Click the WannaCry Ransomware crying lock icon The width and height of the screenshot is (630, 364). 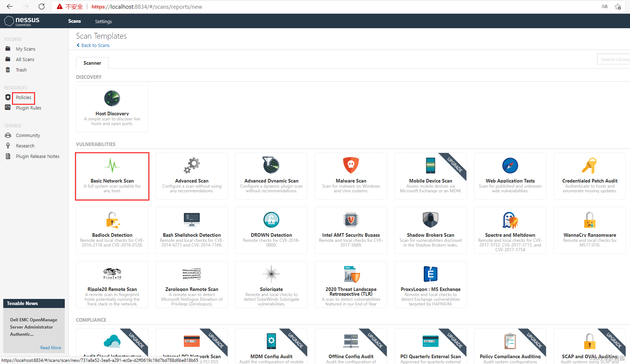click(x=590, y=220)
